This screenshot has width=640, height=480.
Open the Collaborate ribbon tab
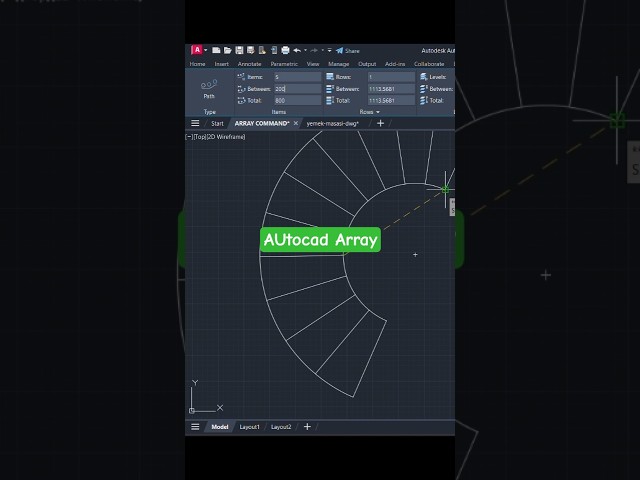[429, 64]
